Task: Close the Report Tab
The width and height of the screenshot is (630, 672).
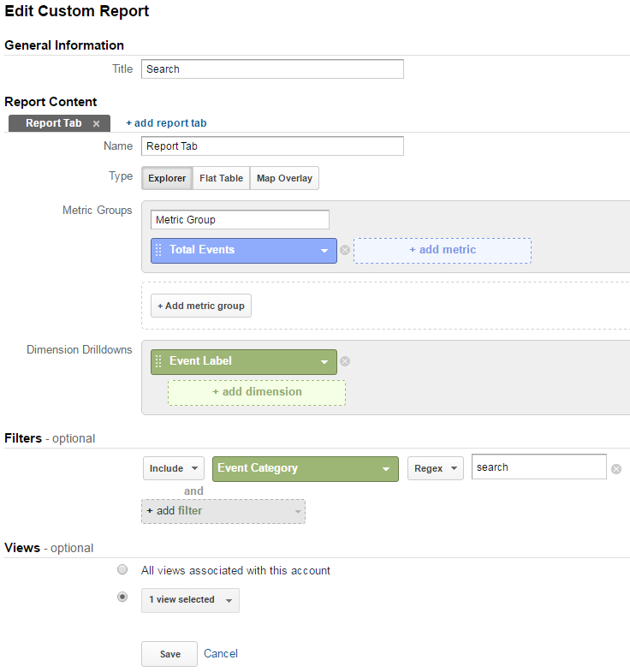Action: click(x=97, y=124)
